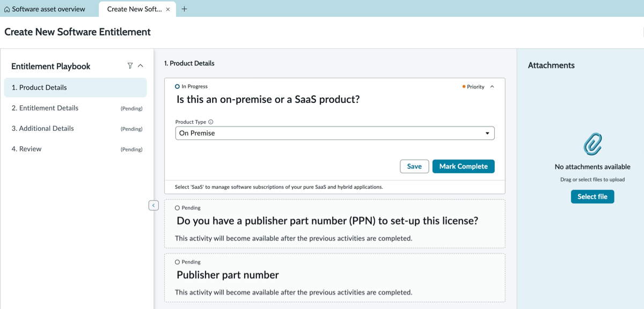The height and width of the screenshot is (309, 644).
Task: Click the Entitlement Playbook filter icon
Action: coord(130,65)
